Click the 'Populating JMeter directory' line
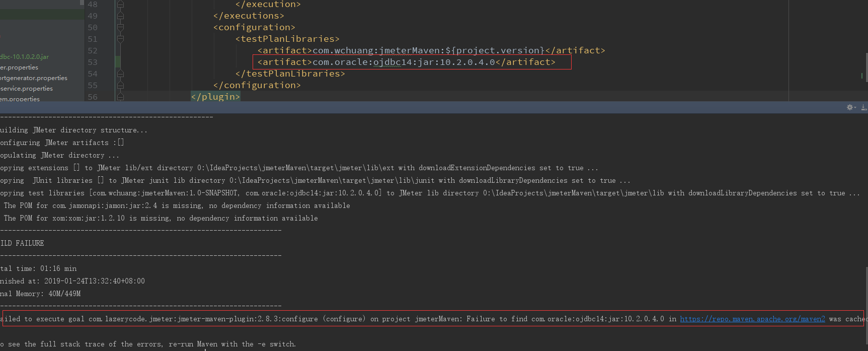This screenshot has height=351, width=868. point(60,155)
